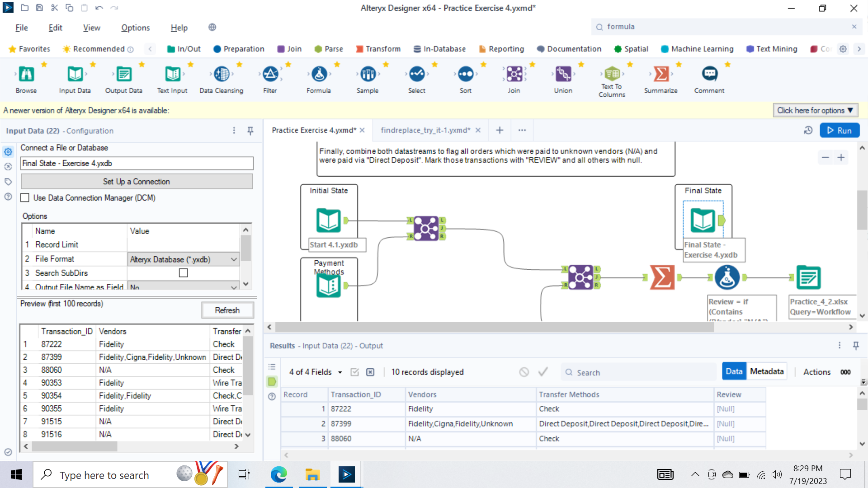This screenshot has width=868, height=488.
Task: Open Click here for options dropdown
Action: tap(815, 111)
